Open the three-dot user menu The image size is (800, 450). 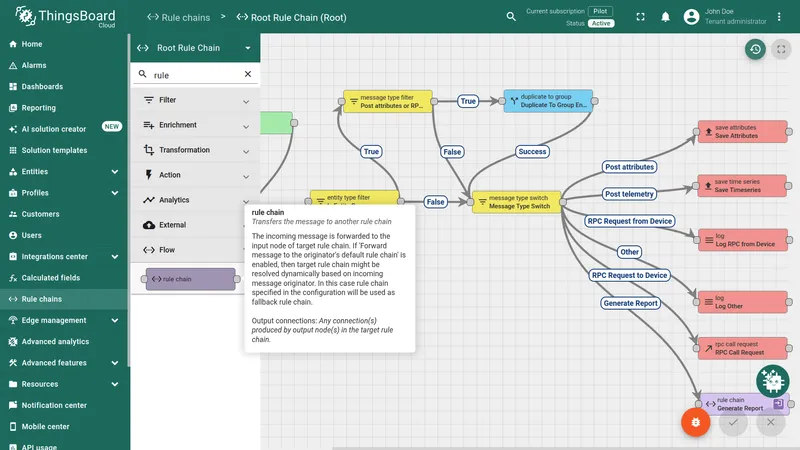point(779,17)
